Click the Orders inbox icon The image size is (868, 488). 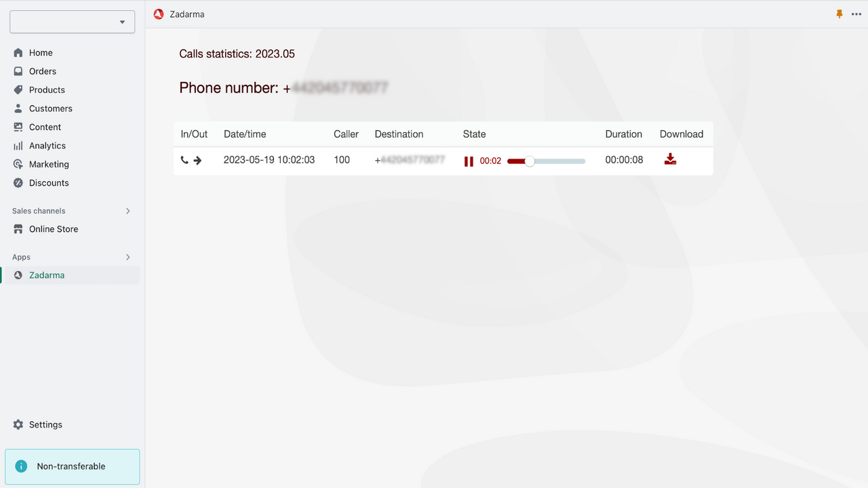[18, 71]
